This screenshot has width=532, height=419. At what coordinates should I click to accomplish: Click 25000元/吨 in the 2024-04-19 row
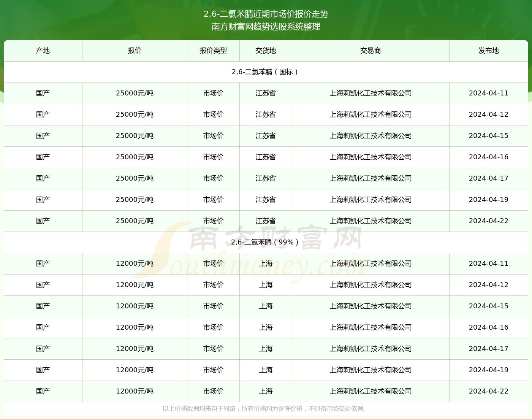click(x=135, y=200)
